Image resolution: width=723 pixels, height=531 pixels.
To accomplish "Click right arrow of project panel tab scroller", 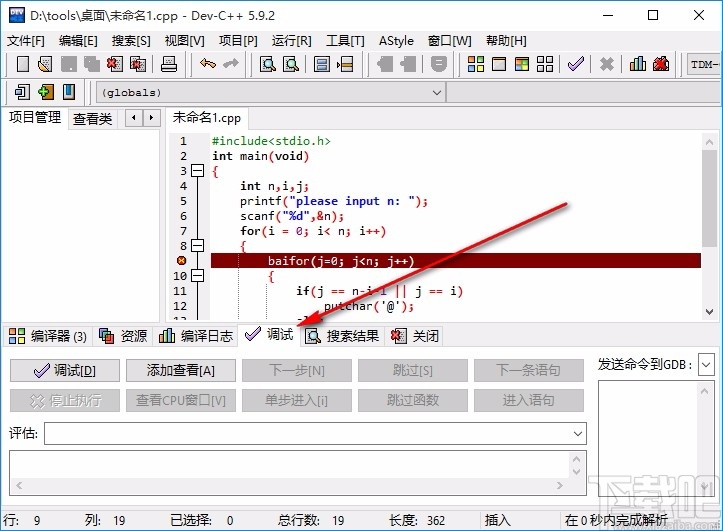I will [x=151, y=118].
